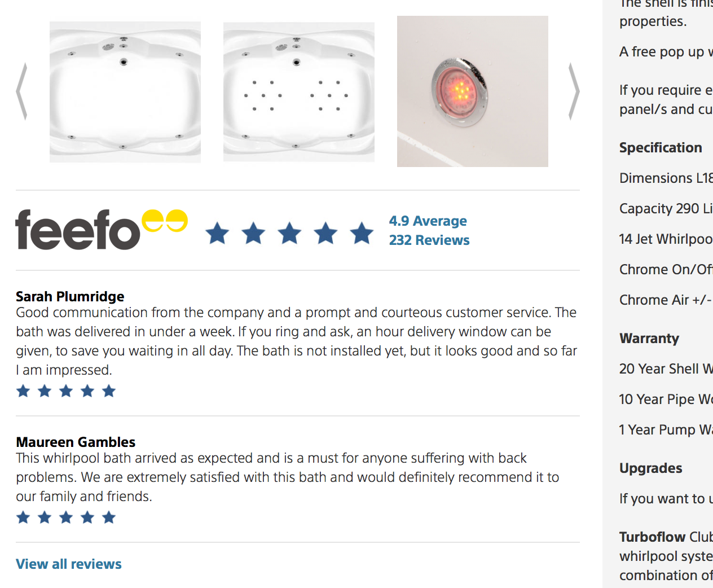Click Sarah Plumridge's first star rating icon
713x588 pixels.
tap(23, 391)
